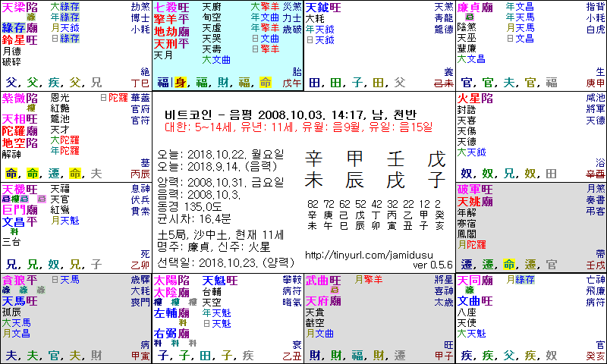Click the 華蓋 label

[140, 98]
